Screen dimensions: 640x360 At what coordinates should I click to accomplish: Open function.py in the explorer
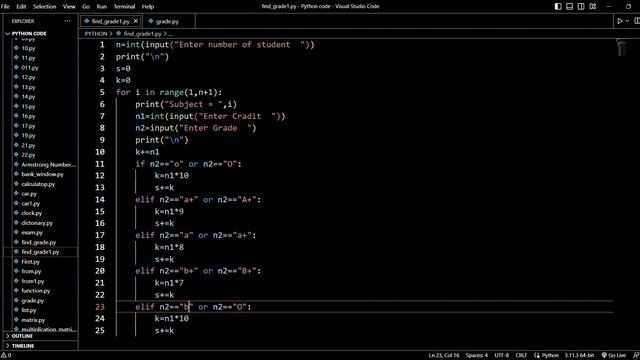[x=36, y=291]
